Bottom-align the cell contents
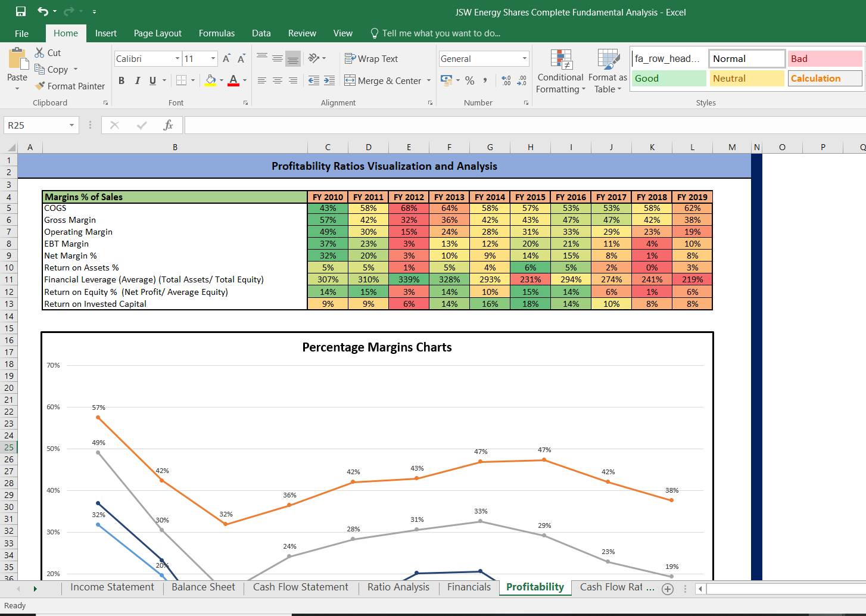 [293, 58]
